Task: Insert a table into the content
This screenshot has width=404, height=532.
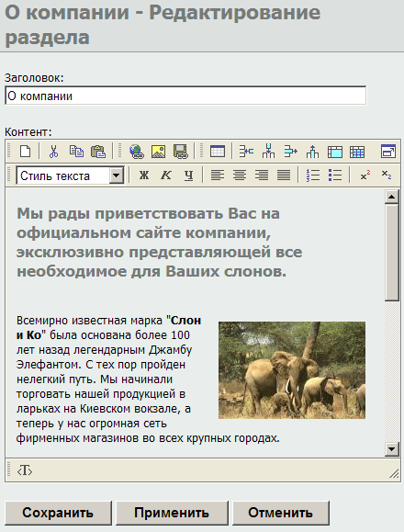Action: [x=218, y=152]
